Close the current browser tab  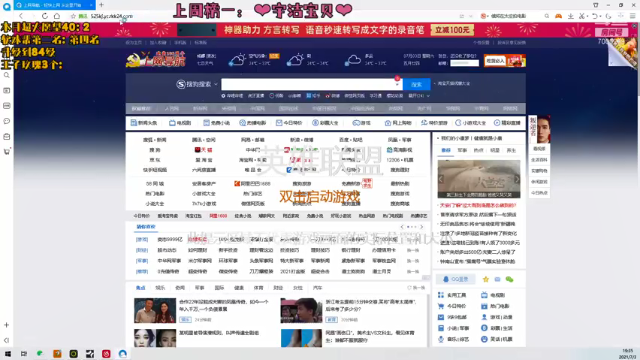tap(91, 5)
